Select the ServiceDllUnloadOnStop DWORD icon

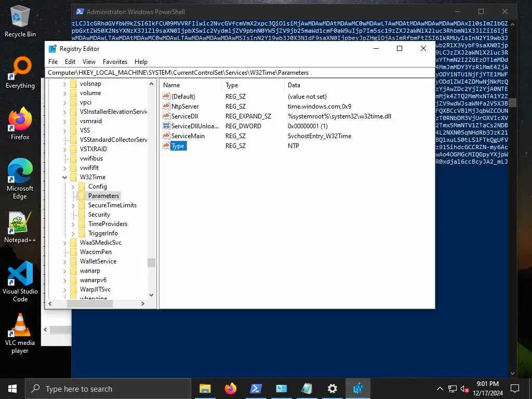click(x=166, y=126)
